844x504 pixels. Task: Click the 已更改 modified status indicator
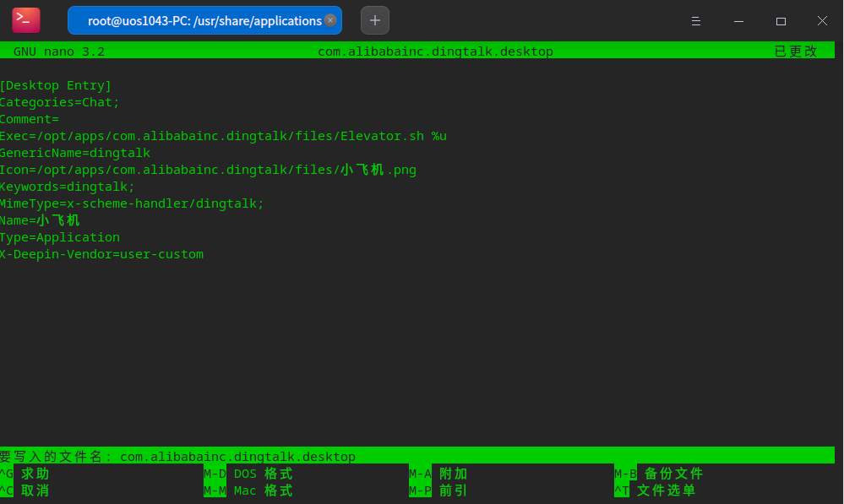tap(796, 51)
